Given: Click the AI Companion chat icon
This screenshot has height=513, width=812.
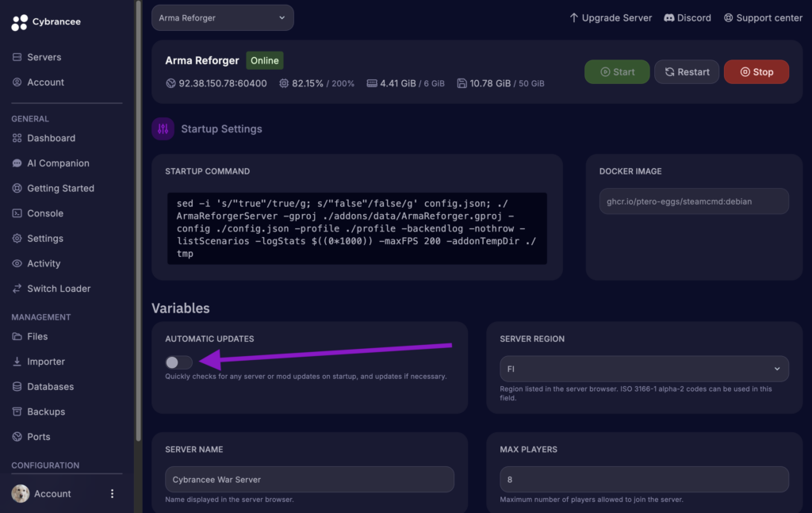Looking at the screenshot, I should [17, 163].
